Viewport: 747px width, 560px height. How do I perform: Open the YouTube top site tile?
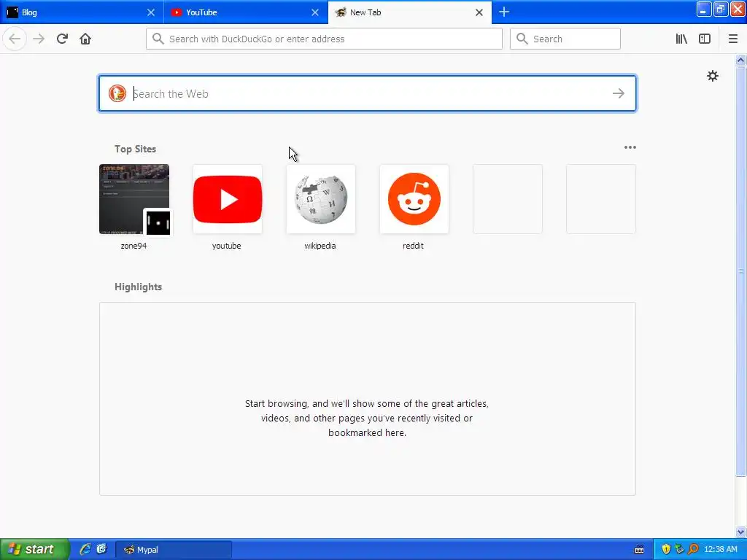[x=228, y=199]
